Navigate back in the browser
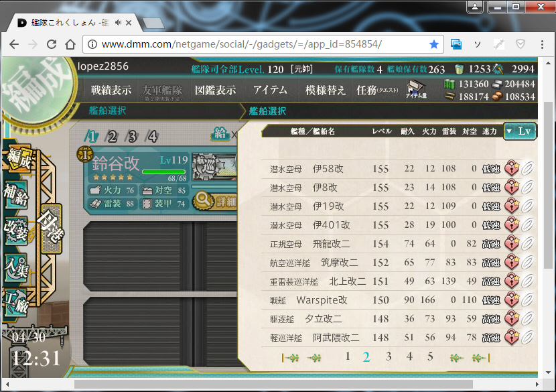 [14, 44]
